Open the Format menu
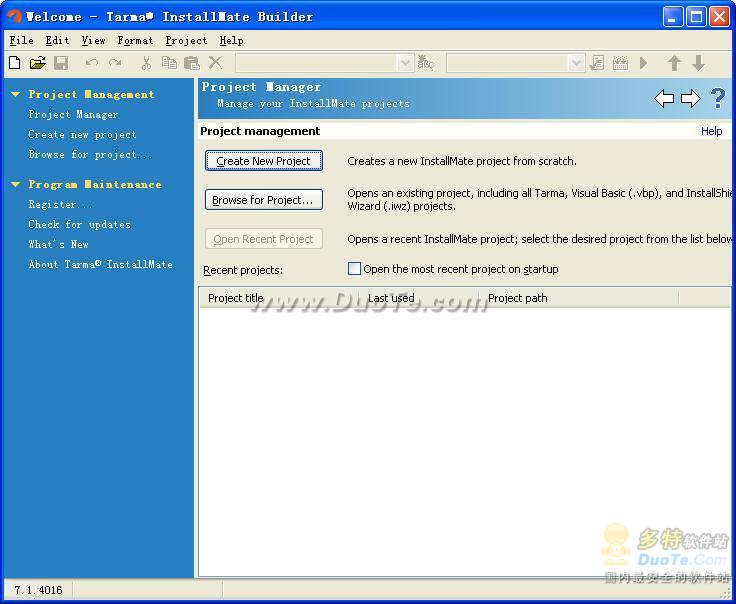This screenshot has height=604, width=736. pos(135,41)
